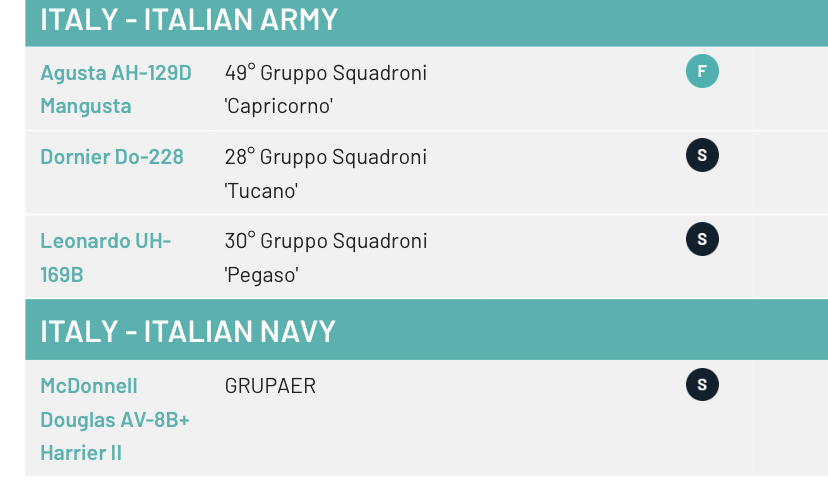Select the 'Pegaso' squadron nickname

pyautogui.click(x=262, y=274)
